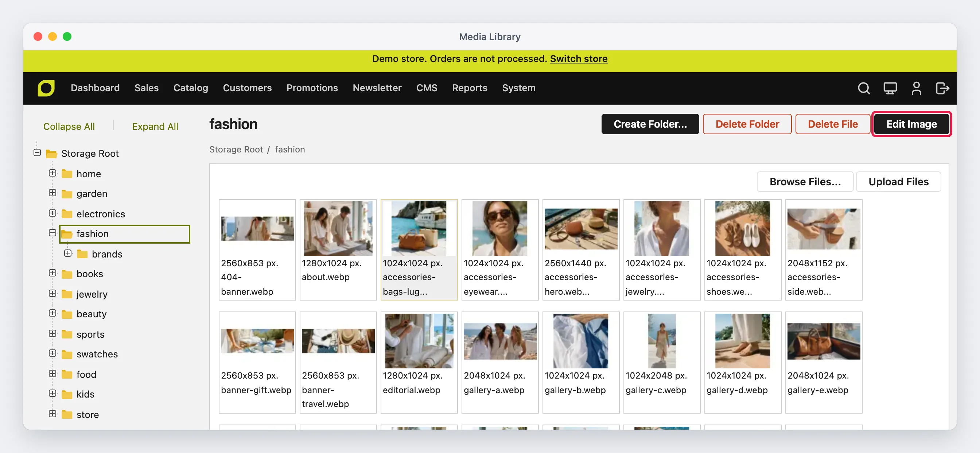This screenshot has width=980, height=453.
Task: Open the System menu
Action: [x=518, y=88]
